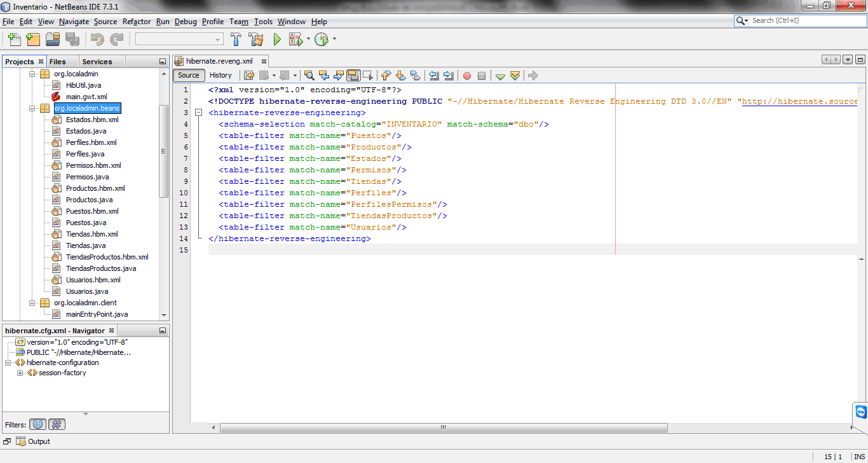
Task: Open the Tools menu
Action: pyautogui.click(x=263, y=21)
